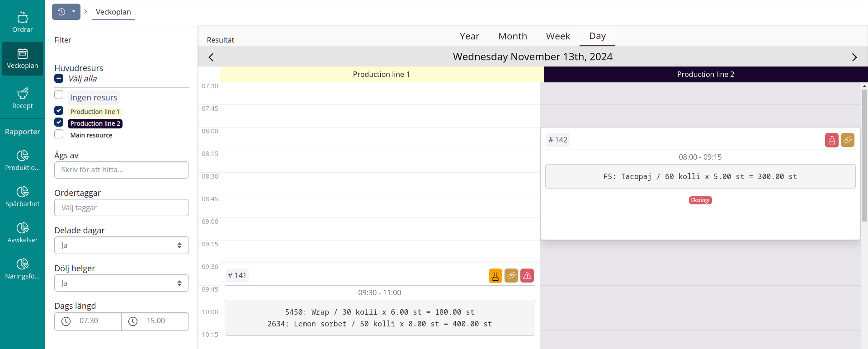Go to previous day with left arrow
The image size is (868, 349).
pos(211,57)
